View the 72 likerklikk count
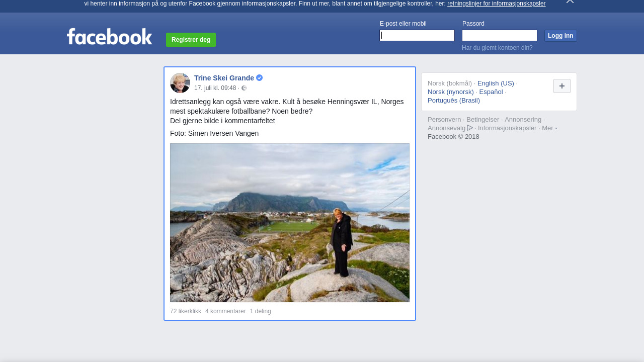Viewport: 644px width, 362px height. 186,311
